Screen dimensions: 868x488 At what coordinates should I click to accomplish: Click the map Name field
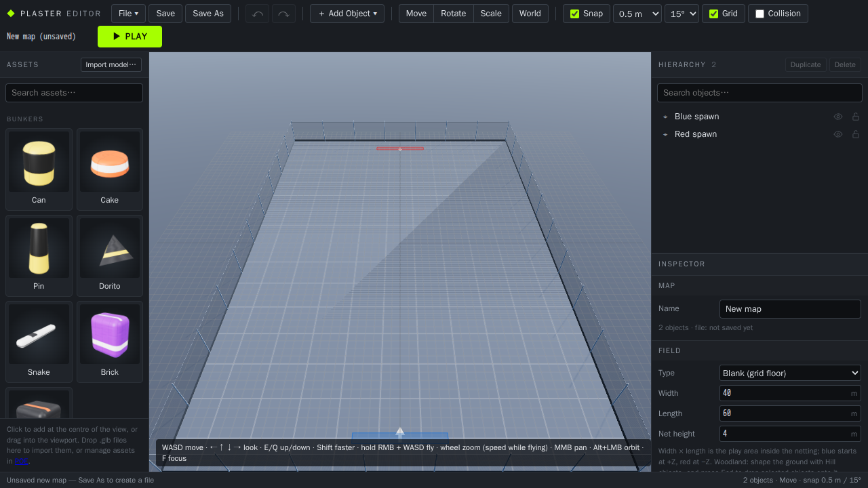pyautogui.click(x=790, y=309)
